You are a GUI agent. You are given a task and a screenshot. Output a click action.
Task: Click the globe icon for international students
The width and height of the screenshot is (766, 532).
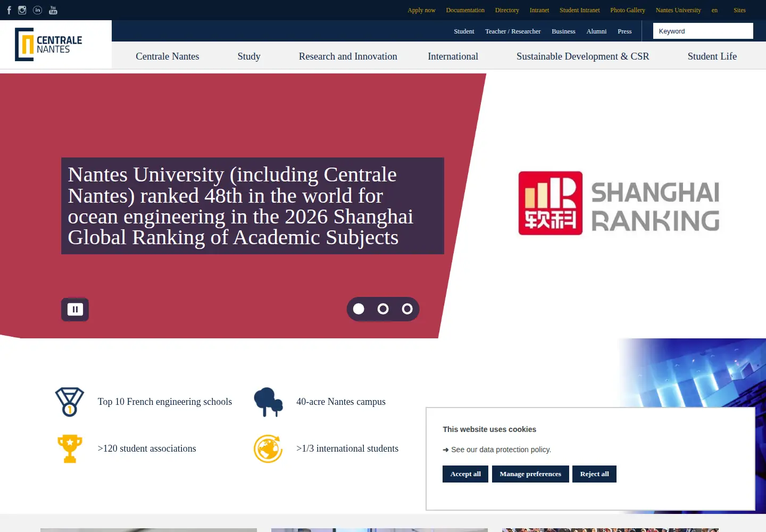pyautogui.click(x=268, y=448)
